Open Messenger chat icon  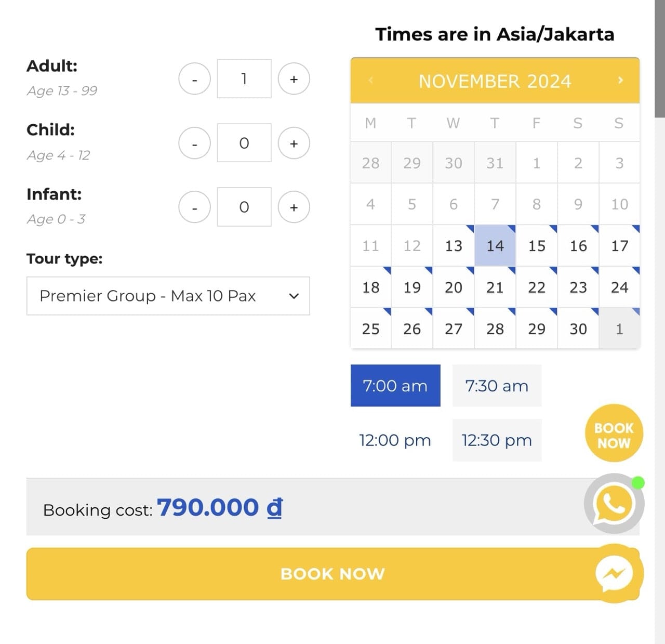click(x=614, y=574)
